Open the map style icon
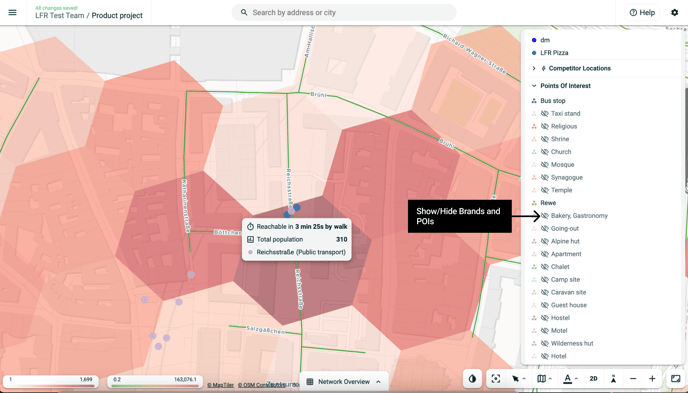Viewport: 688px width, 393px height. (541, 379)
